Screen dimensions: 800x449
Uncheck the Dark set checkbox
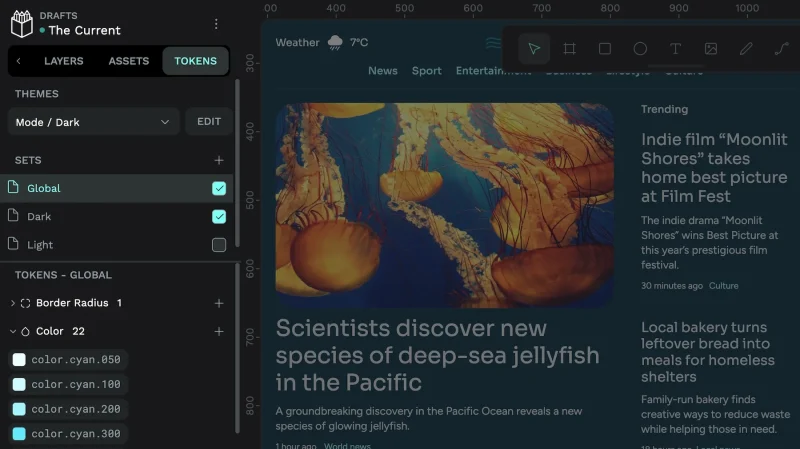point(219,216)
